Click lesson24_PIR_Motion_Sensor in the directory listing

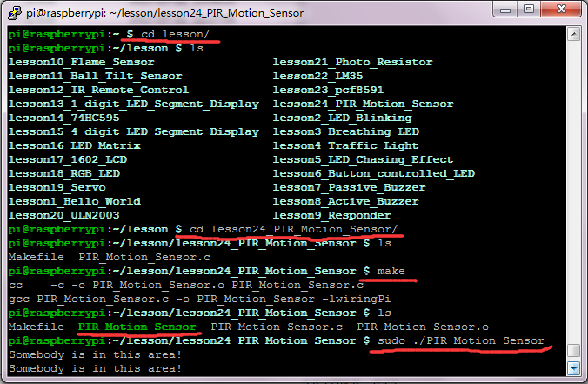click(363, 104)
